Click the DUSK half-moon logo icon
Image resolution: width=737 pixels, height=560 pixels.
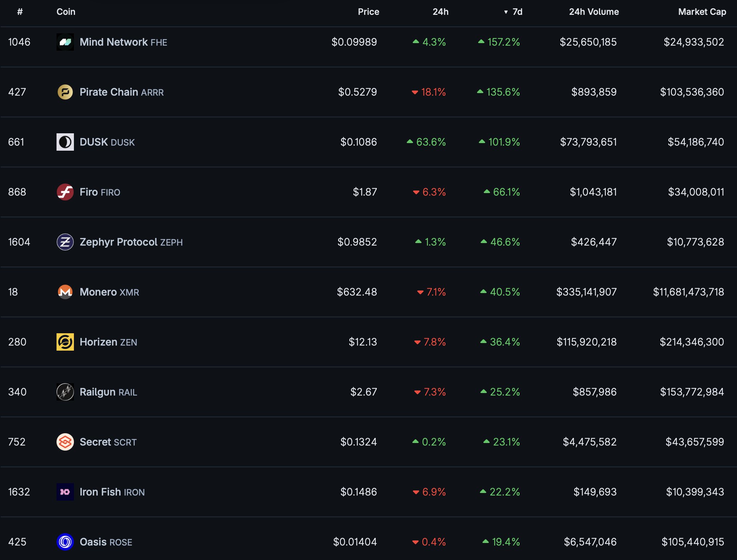click(x=65, y=142)
